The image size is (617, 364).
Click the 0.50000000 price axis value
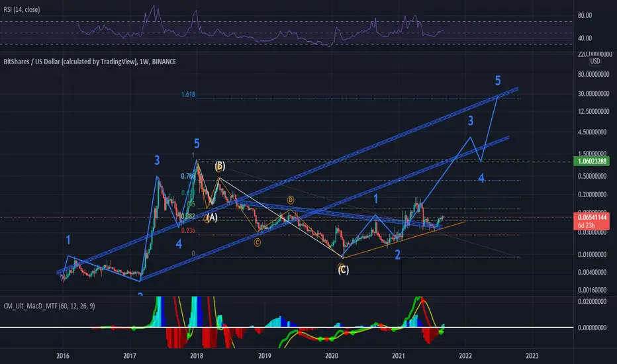coord(592,176)
